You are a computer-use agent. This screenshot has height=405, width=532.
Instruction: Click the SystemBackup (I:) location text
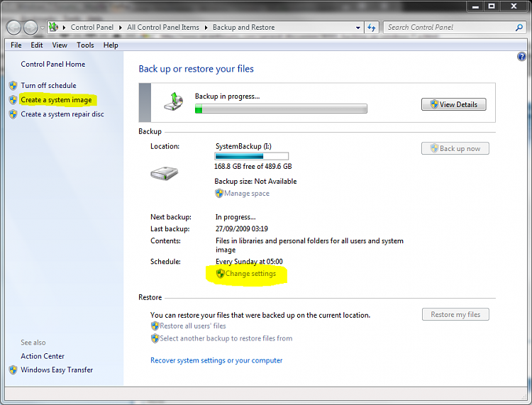click(x=243, y=146)
